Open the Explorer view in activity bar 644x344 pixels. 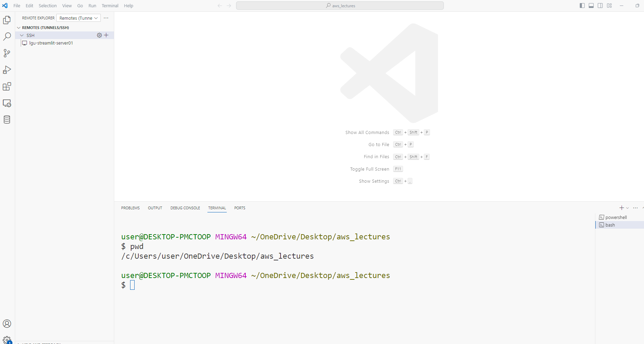[x=7, y=20]
